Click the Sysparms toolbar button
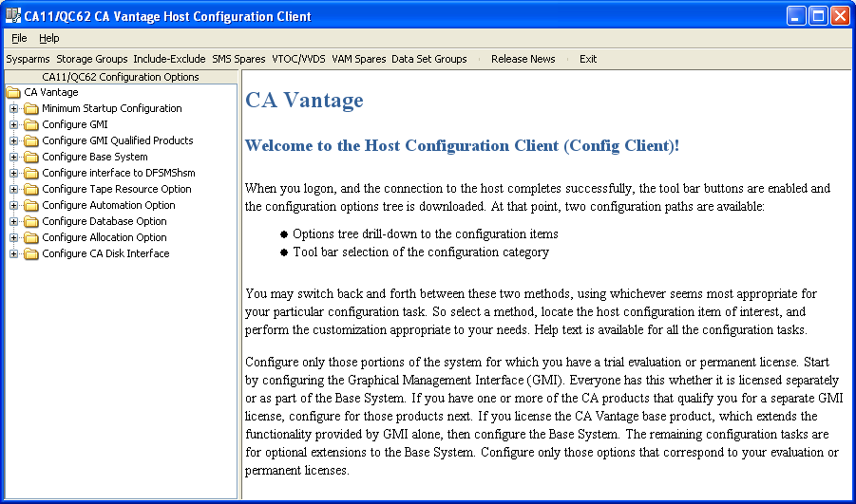The image size is (856, 504). coord(28,59)
